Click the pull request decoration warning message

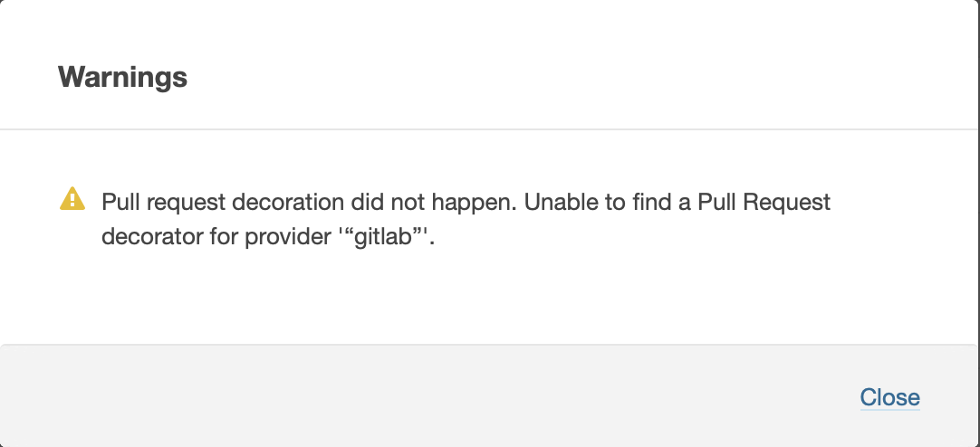pos(466,202)
